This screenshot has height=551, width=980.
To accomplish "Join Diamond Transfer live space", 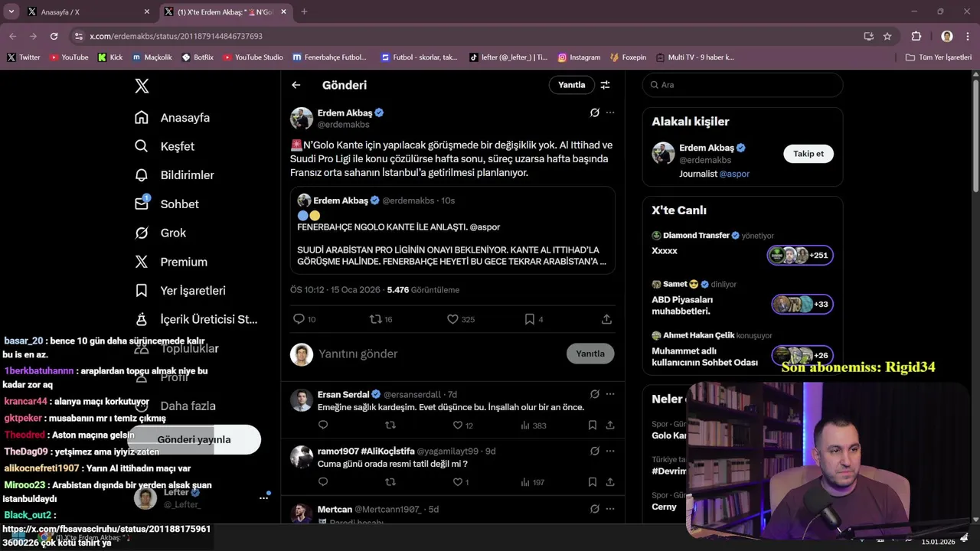I will click(x=801, y=255).
